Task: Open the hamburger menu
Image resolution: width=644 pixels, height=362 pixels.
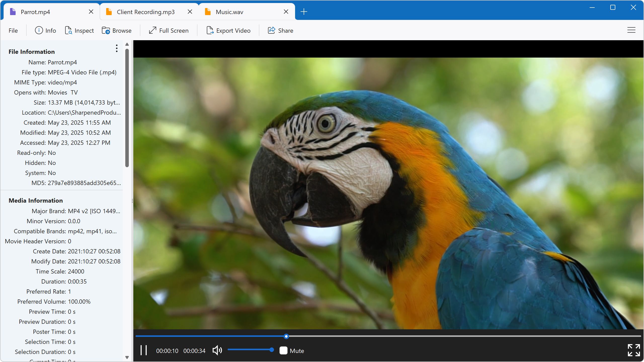Action: tap(631, 30)
